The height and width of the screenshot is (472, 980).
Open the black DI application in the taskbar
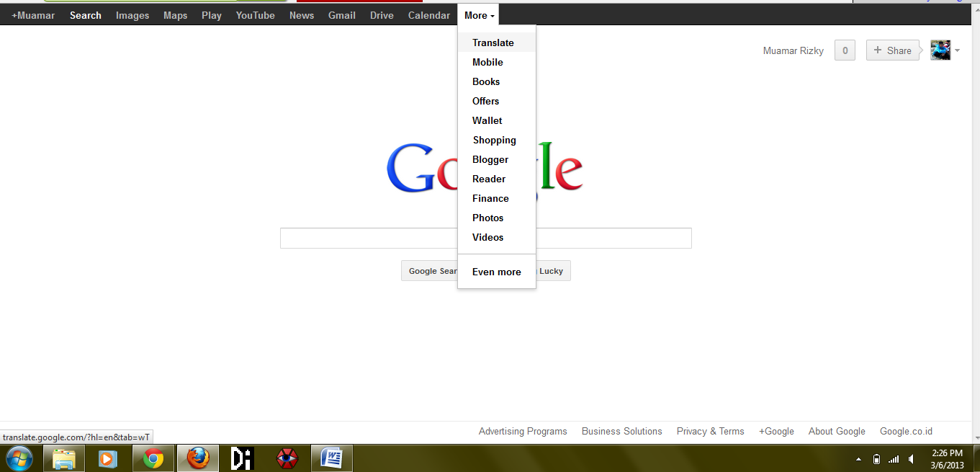pos(242,458)
